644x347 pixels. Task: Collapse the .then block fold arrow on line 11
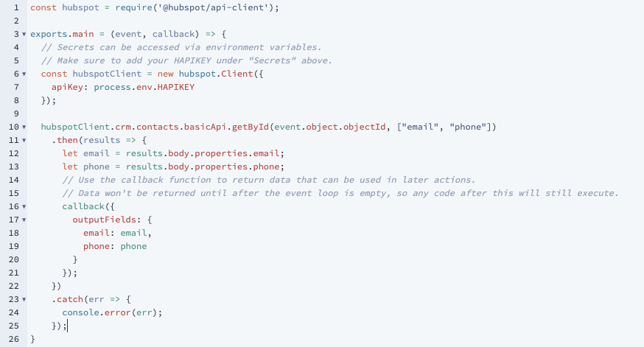click(24, 140)
